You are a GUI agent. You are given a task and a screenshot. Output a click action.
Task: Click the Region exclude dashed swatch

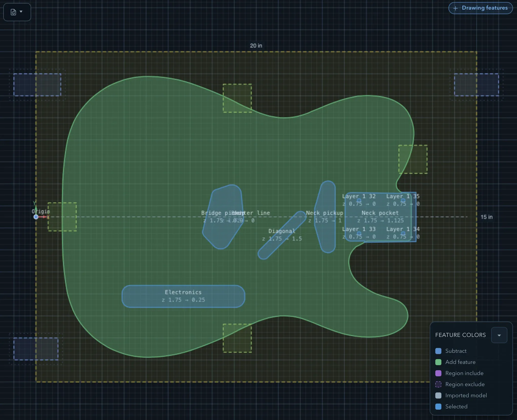tap(438, 384)
